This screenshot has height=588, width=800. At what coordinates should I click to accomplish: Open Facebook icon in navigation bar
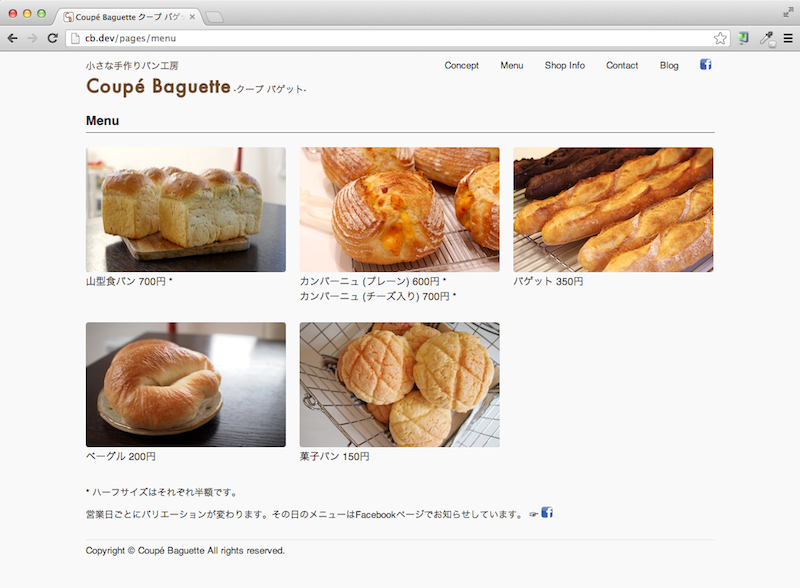706,65
